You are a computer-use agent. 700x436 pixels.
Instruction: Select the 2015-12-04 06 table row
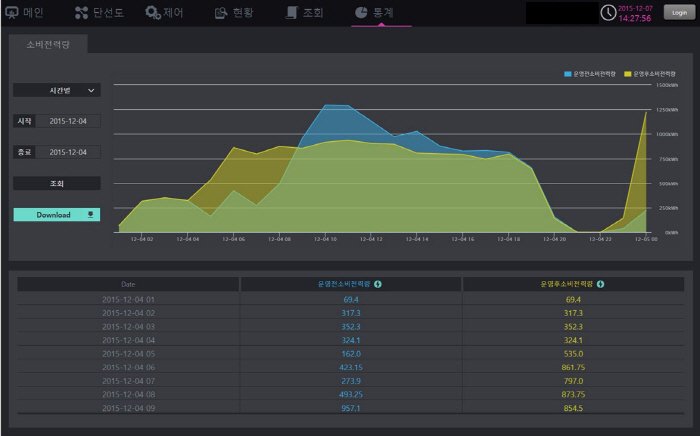(350, 368)
